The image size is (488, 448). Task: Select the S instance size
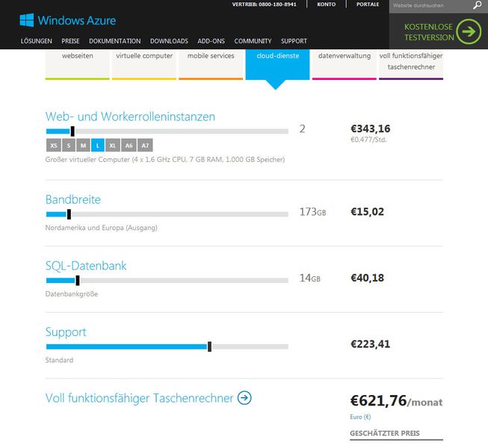(x=69, y=145)
